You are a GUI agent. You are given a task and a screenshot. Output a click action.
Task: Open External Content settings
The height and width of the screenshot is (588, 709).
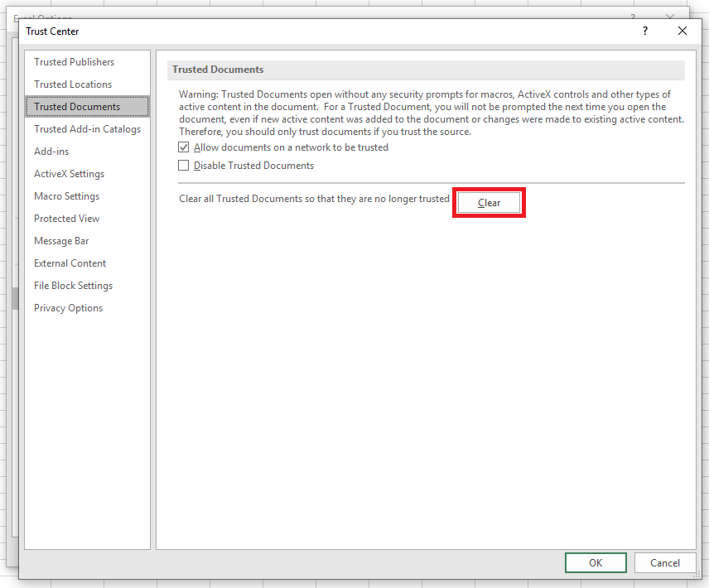(x=70, y=263)
